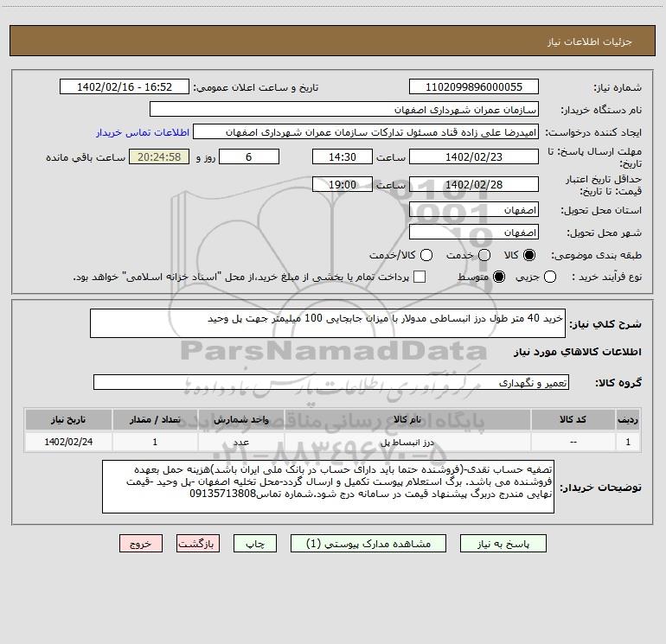Select the خدمت radio button
This screenshot has height=644, width=666.
(484, 255)
